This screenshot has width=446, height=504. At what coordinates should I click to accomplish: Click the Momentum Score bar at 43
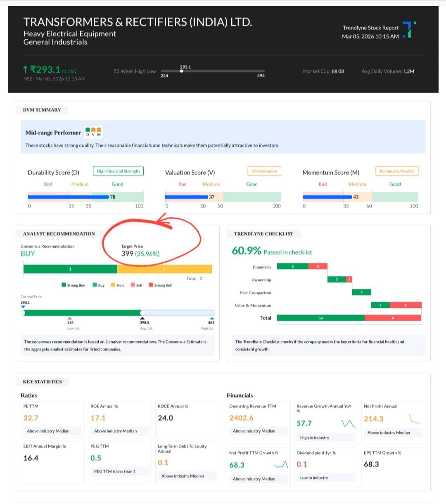pyautogui.click(x=327, y=197)
